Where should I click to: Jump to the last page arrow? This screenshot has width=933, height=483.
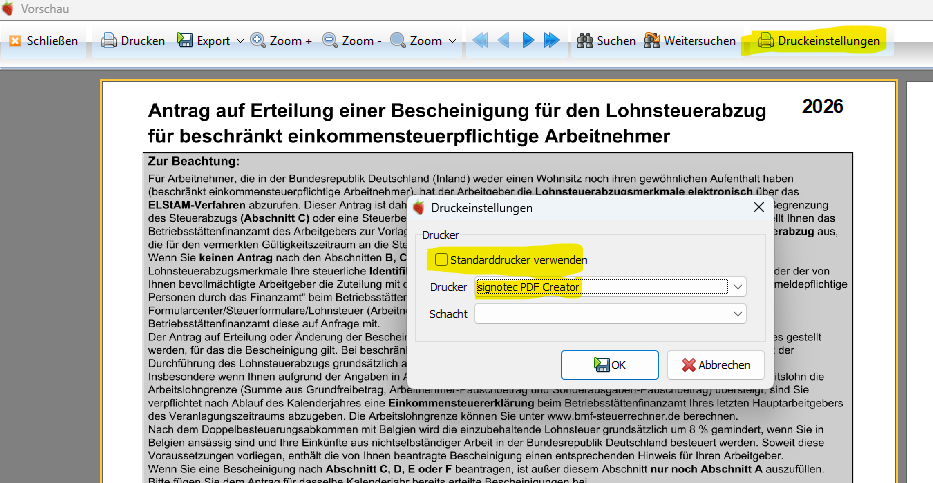[x=552, y=40]
